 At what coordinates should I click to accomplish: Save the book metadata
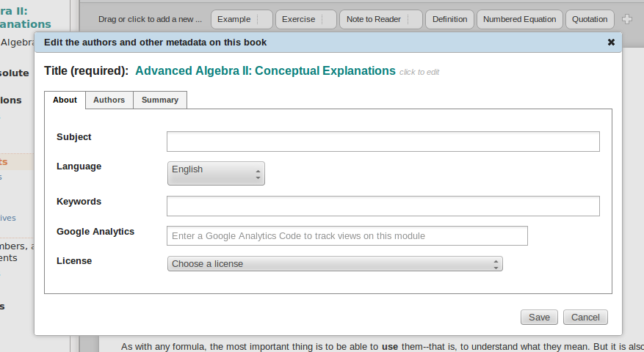[x=539, y=318]
